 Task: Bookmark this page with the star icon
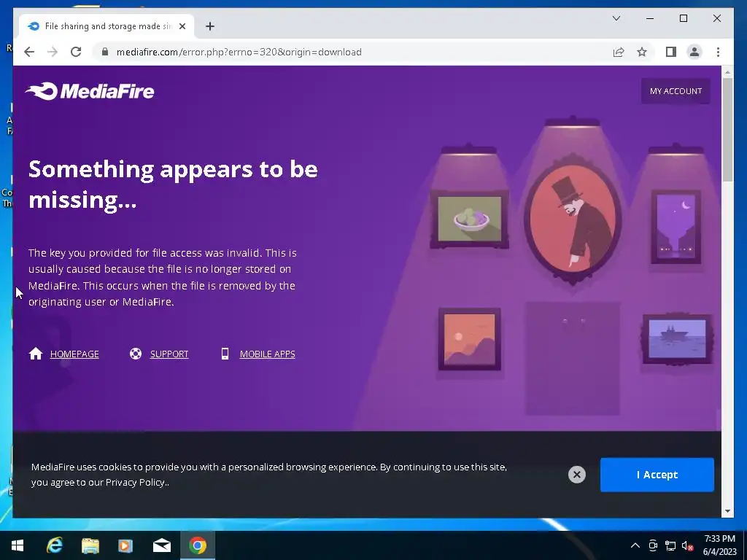tap(642, 52)
